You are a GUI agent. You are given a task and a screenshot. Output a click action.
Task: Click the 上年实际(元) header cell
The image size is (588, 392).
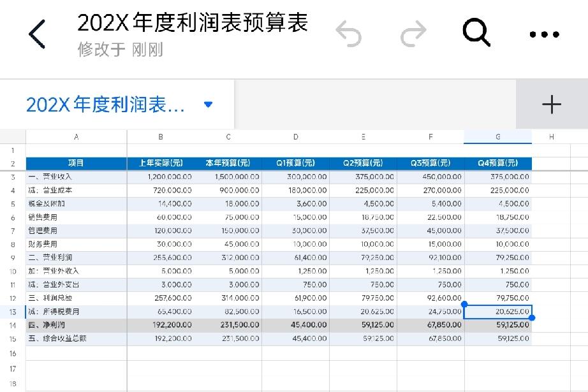161,163
